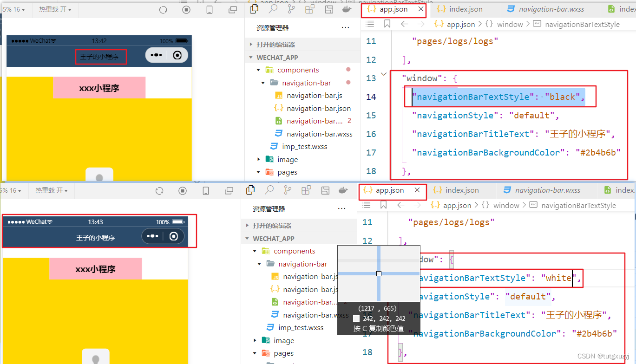
Task: Open the search magnifier icon in the lower screenshot
Action: point(269,189)
